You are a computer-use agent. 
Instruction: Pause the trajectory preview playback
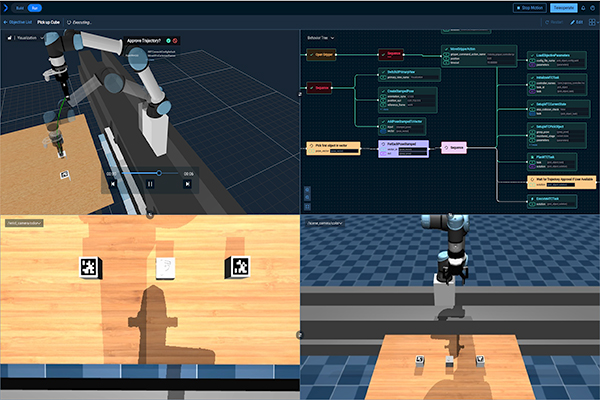click(x=150, y=184)
